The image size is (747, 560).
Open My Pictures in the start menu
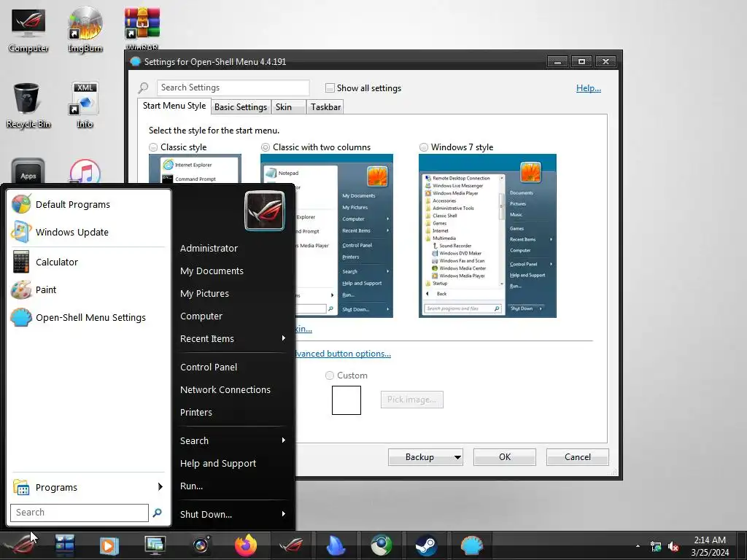coord(204,293)
